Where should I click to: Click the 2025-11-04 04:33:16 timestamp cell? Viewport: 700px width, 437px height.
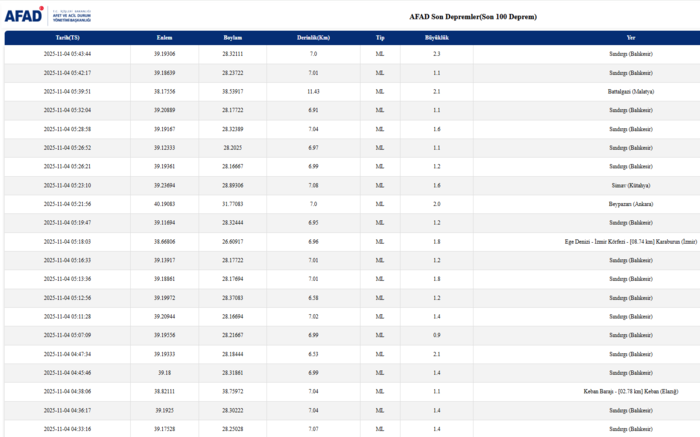67,429
